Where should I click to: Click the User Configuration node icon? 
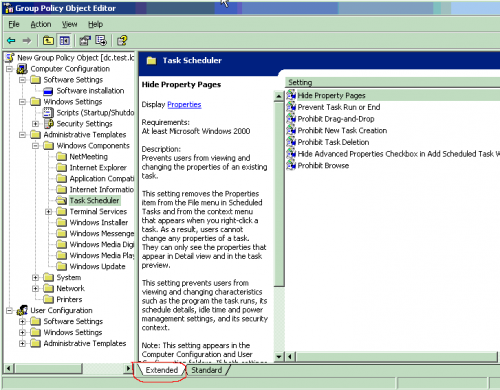[22, 310]
